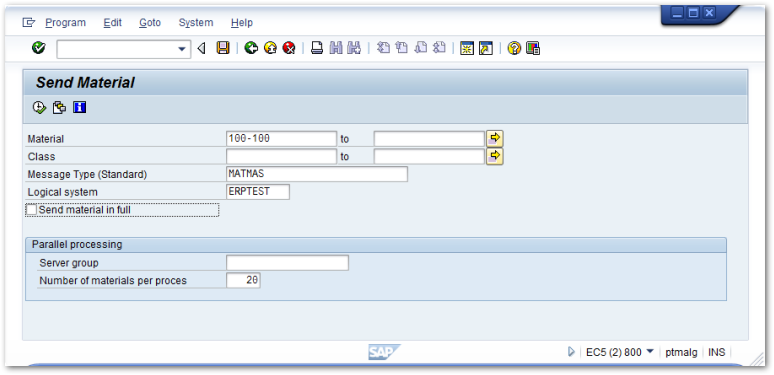Open the Program menu
This screenshot has width=774, height=375.
(x=66, y=23)
